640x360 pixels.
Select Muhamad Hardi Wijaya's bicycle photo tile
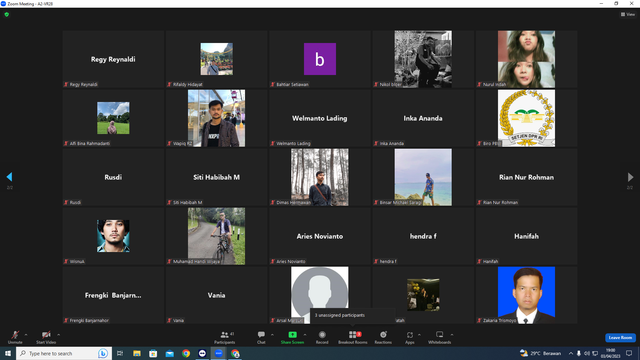pyautogui.click(x=217, y=236)
